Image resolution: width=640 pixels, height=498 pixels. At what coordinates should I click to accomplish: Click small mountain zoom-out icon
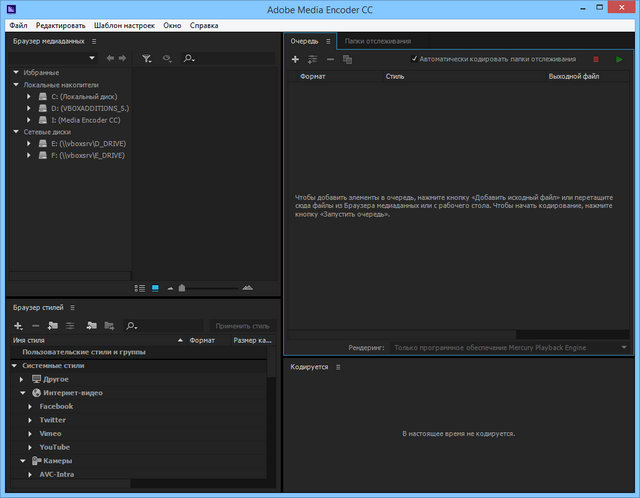170,289
